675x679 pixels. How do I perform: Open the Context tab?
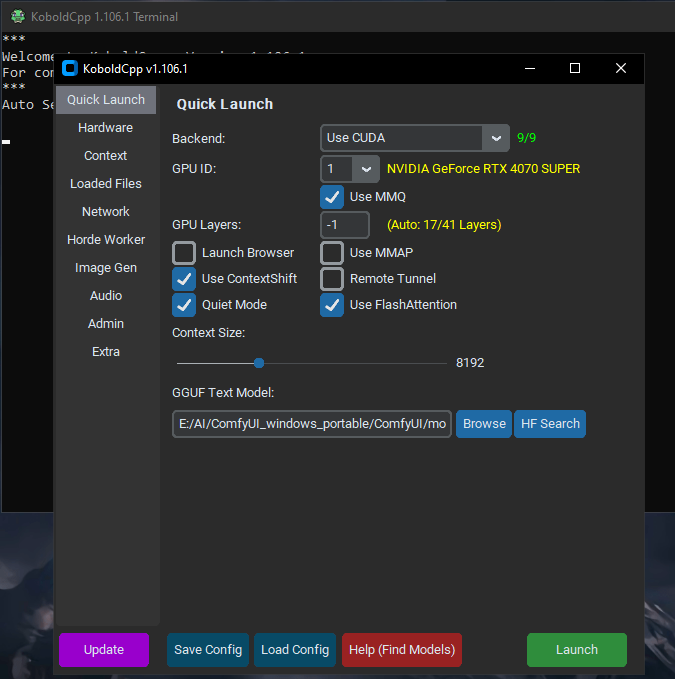[x=106, y=156]
